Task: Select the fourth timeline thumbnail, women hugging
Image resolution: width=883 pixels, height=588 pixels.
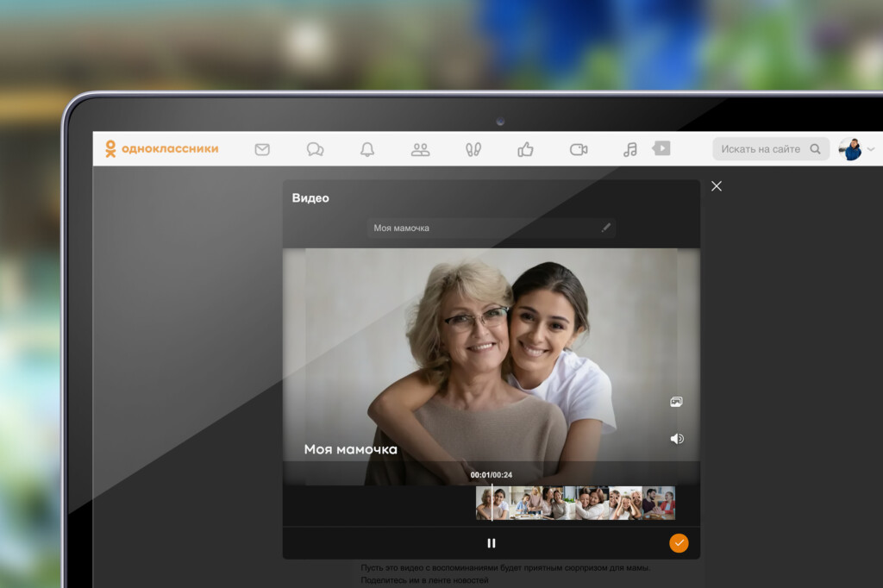Action: click(592, 503)
